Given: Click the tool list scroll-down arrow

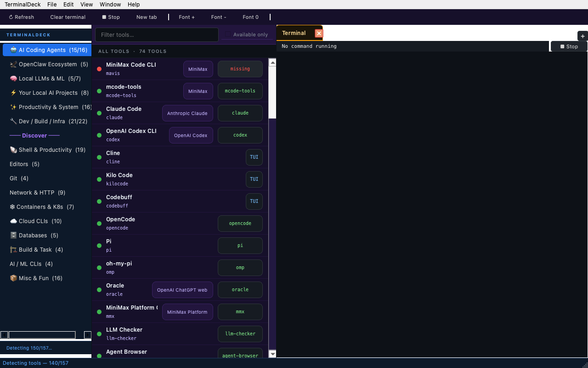Looking at the screenshot, I should tap(272, 354).
